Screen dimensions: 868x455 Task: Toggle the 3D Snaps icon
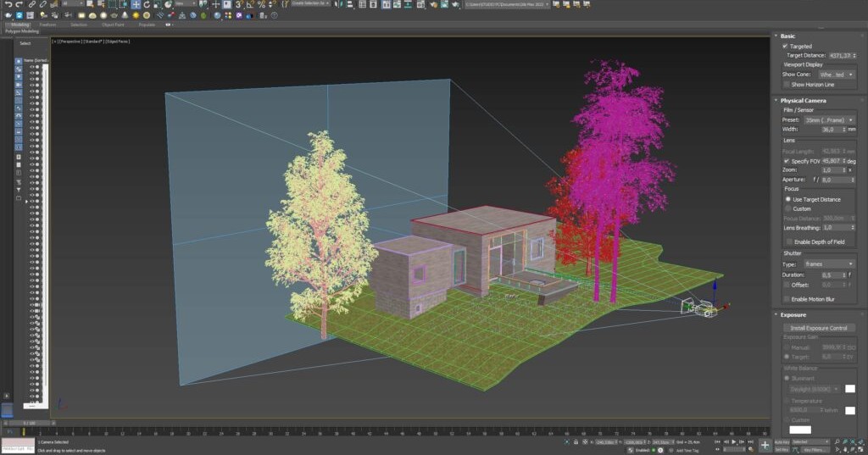coord(238,4)
